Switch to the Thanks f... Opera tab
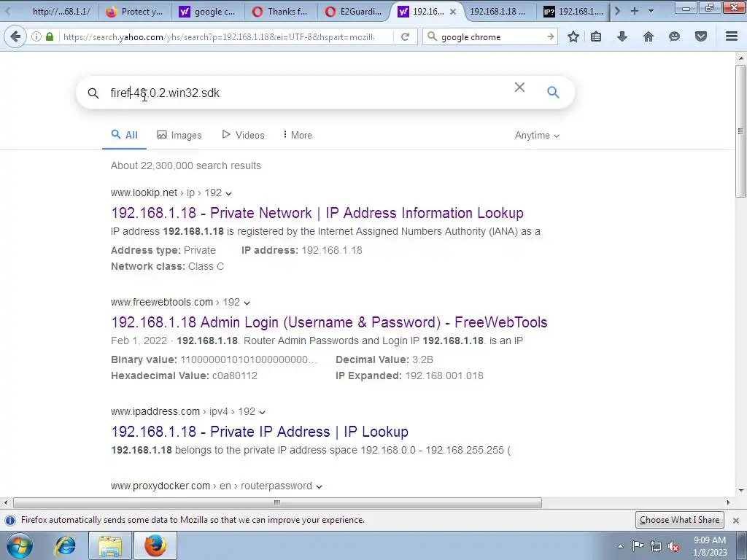 pyautogui.click(x=281, y=12)
